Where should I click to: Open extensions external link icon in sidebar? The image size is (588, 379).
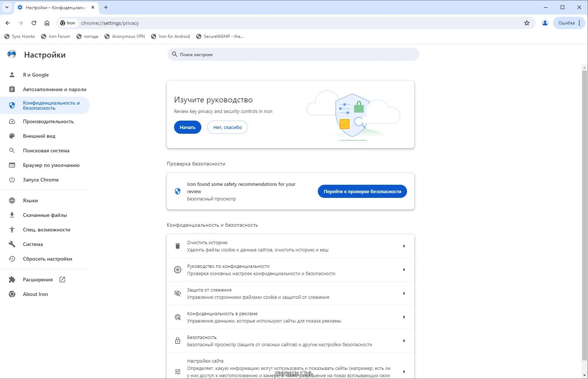click(62, 280)
